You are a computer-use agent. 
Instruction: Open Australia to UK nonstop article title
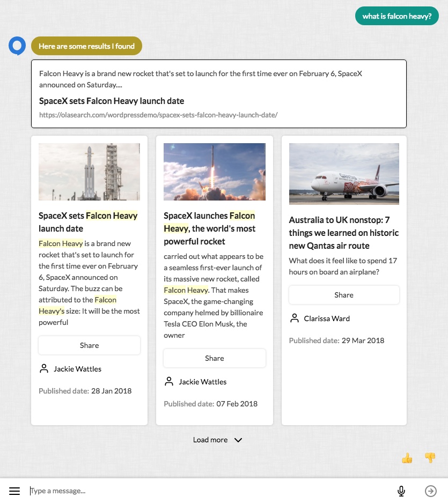tap(344, 233)
